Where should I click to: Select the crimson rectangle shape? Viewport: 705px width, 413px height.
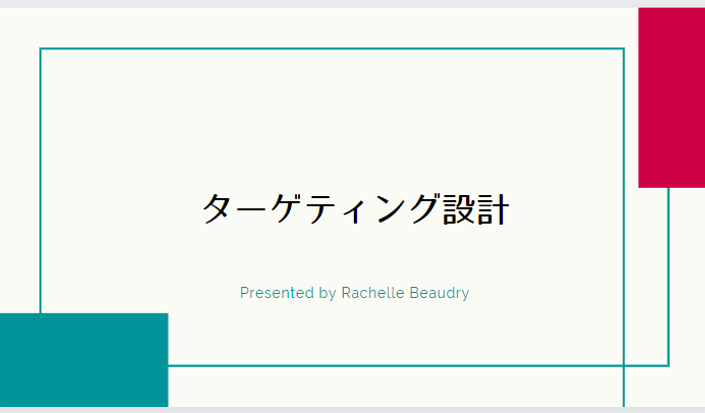672,98
